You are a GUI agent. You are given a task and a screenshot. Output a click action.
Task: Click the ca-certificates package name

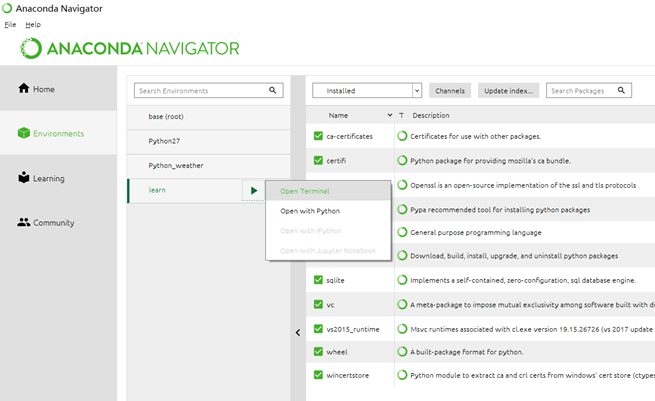click(x=349, y=136)
